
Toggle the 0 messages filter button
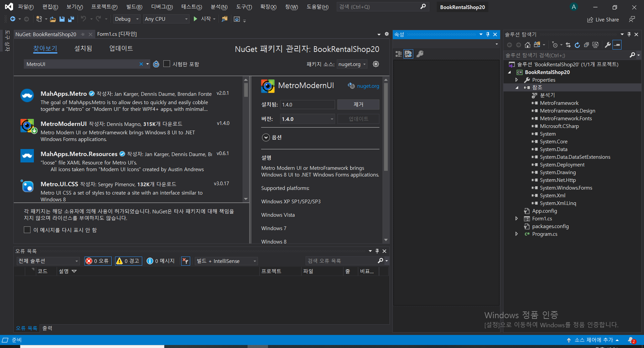click(161, 261)
